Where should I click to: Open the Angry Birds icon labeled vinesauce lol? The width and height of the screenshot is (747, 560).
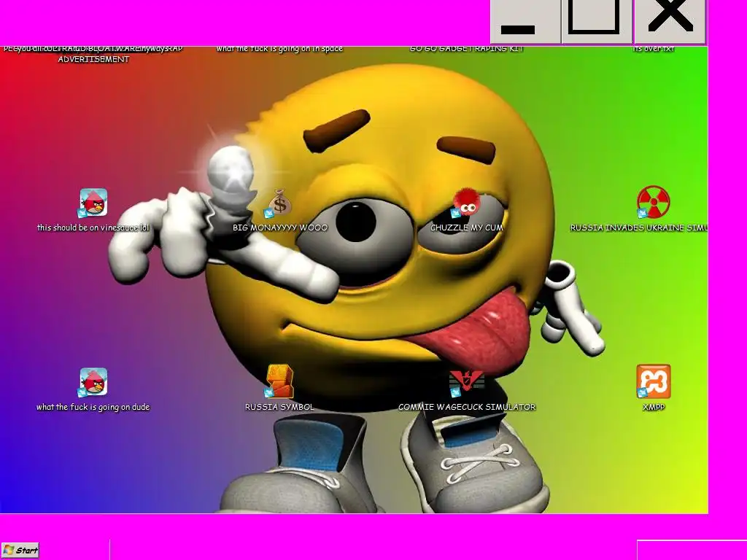(x=93, y=203)
